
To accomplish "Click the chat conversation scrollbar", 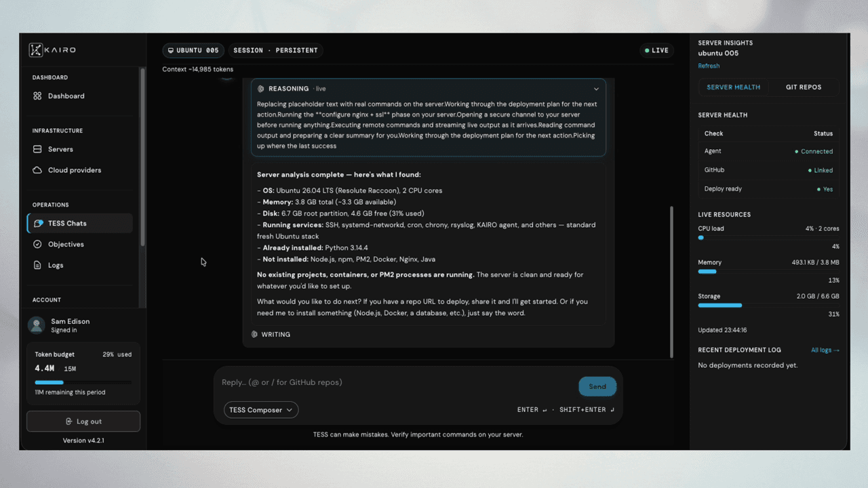I will [671, 281].
